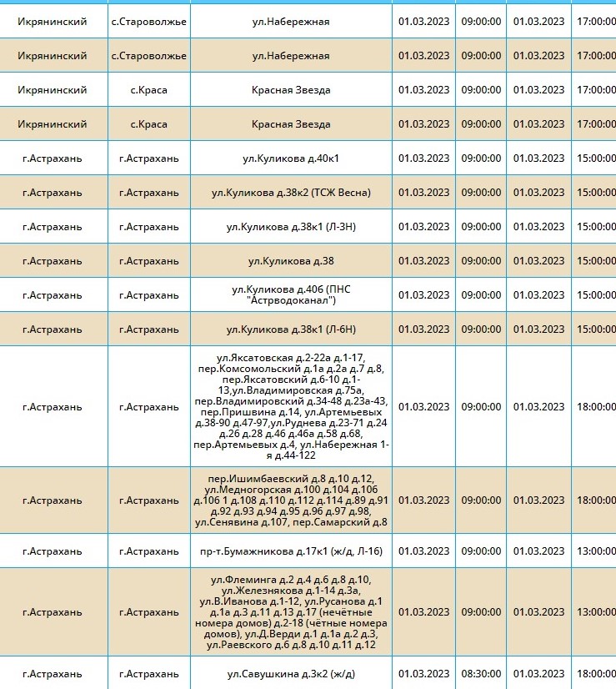Click the 08:30:00 start time cell
The image size is (616, 689).
(x=481, y=674)
